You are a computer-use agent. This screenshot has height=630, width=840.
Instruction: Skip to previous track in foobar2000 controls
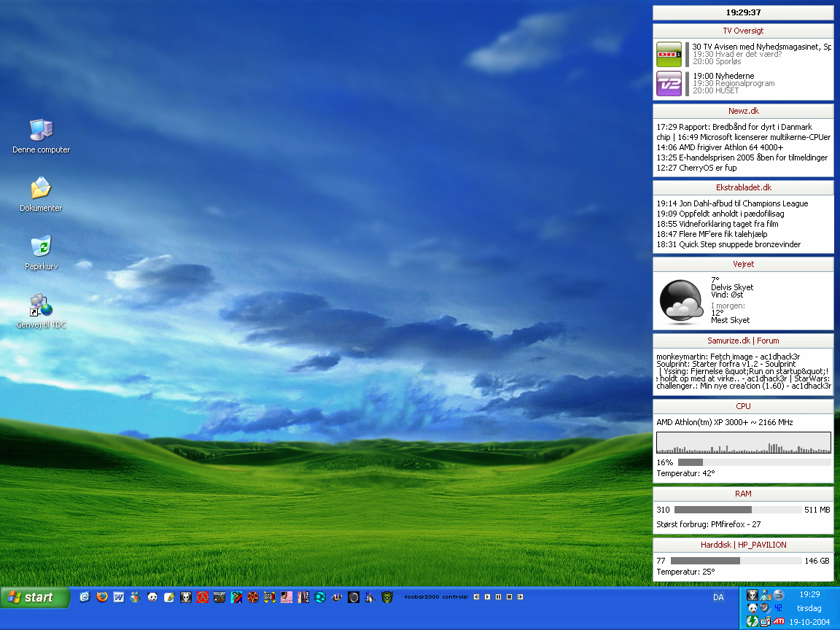tap(476, 596)
